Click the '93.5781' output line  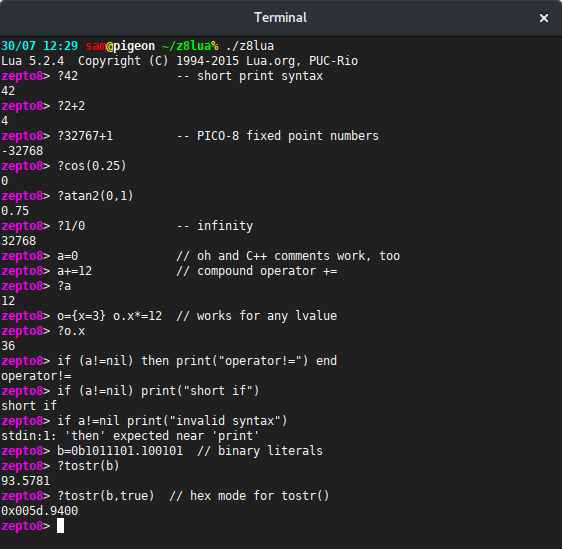point(26,481)
